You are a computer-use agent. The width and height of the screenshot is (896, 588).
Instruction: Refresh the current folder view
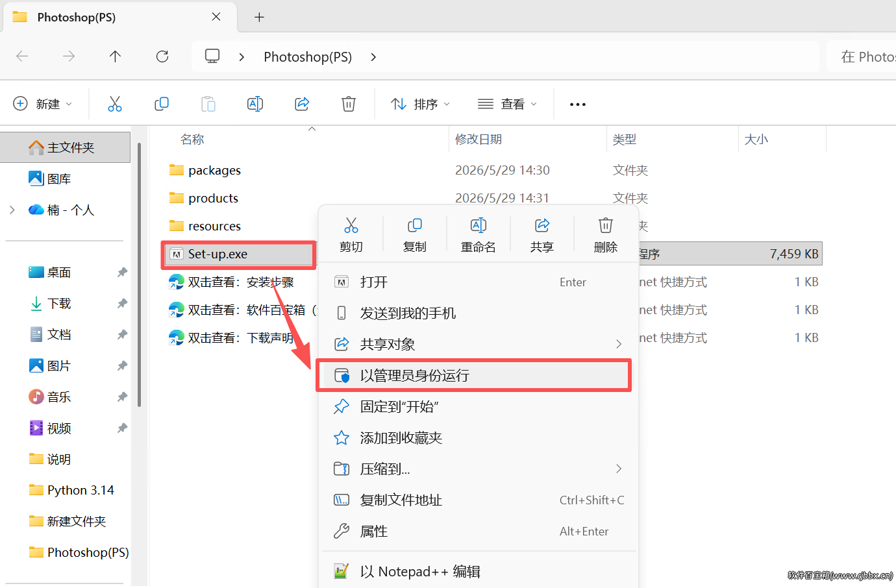pyautogui.click(x=162, y=56)
